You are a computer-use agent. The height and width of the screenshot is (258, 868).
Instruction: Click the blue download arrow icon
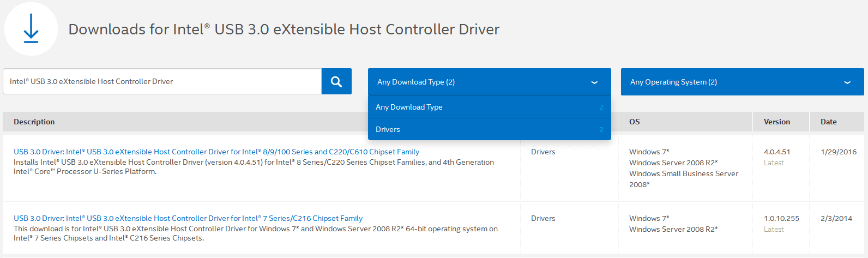point(31,29)
